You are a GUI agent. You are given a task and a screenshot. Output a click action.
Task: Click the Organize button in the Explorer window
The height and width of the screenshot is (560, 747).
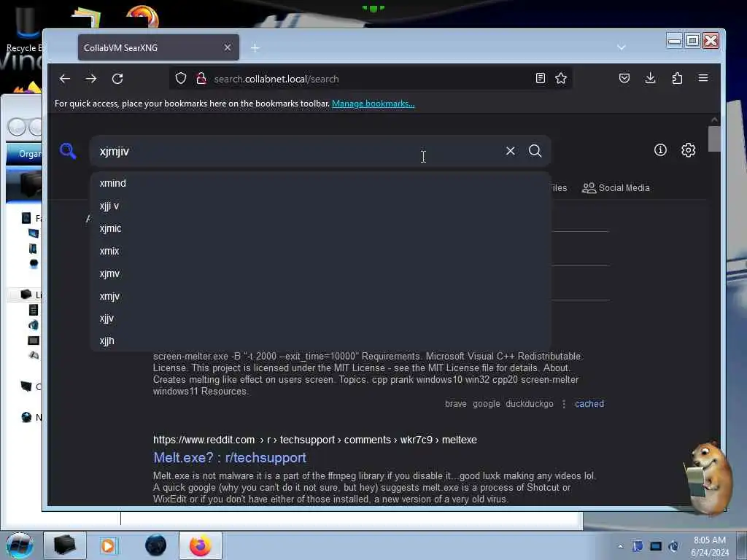(x=24, y=154)
